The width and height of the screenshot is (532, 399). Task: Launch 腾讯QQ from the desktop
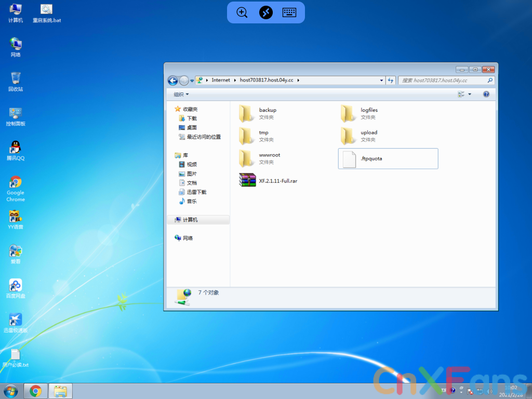[x=15, y=151]
